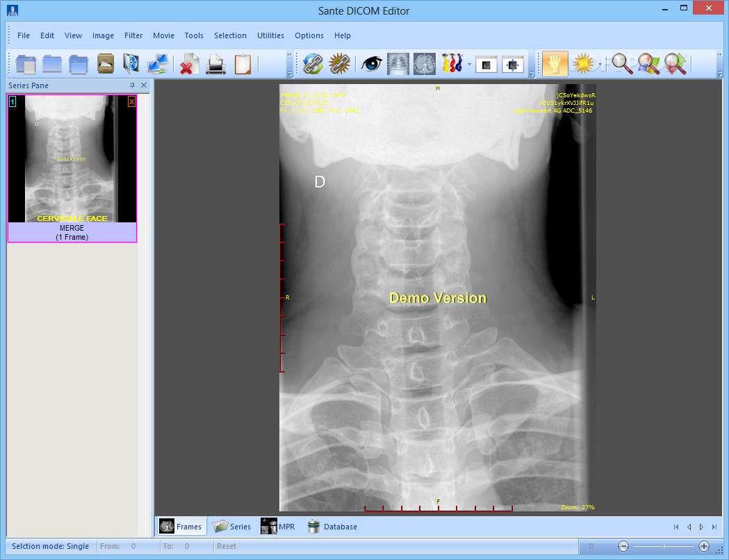Click the red X delete file icon
The height and width of the screenshot is (560, 729).
[189, 64]
